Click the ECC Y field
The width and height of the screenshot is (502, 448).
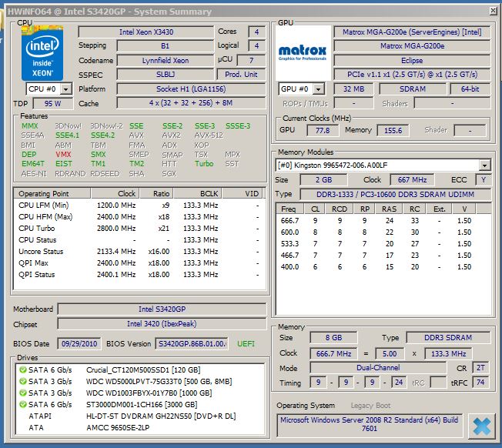pyautogui.click(x=484, y=180)
